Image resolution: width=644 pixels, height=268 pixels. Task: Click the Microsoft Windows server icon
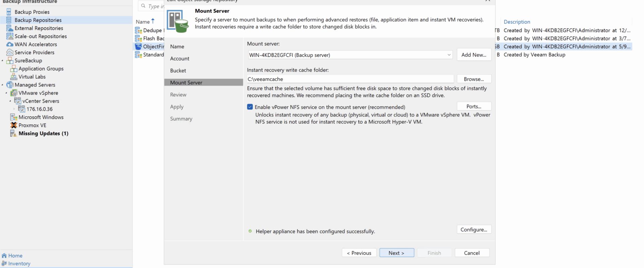pos(14,117)
